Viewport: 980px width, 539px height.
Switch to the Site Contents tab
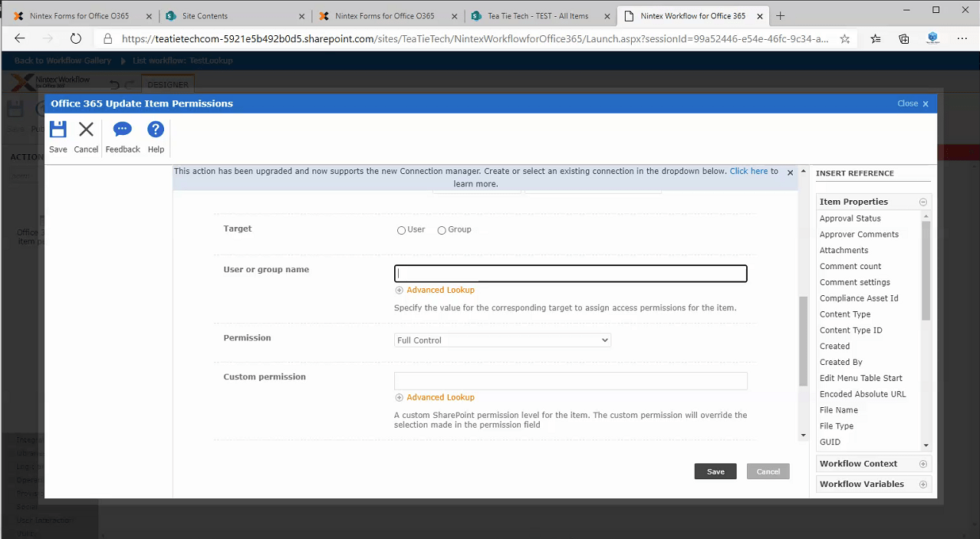tap(234, 15)
